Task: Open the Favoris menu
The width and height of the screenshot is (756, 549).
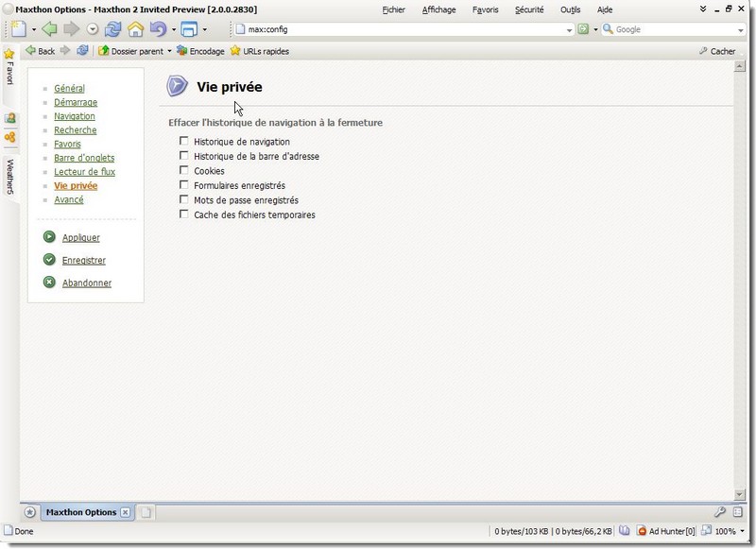Action: [485, 9]
